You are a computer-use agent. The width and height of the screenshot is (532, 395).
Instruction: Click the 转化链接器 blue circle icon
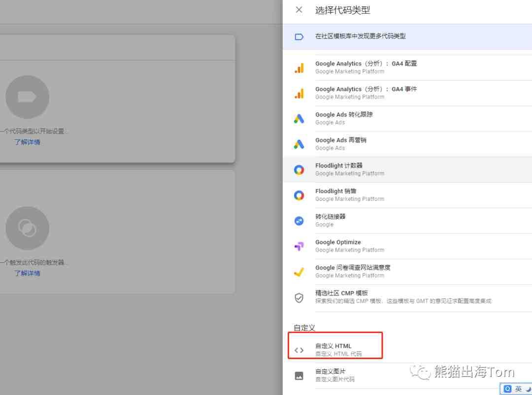[x=299, y=221]
